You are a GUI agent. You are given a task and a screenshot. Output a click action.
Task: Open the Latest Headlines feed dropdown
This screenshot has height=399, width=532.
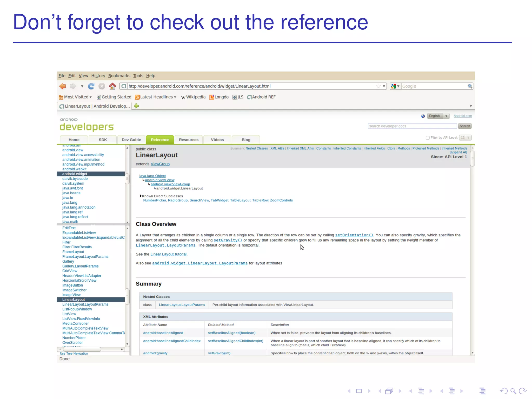156,97
